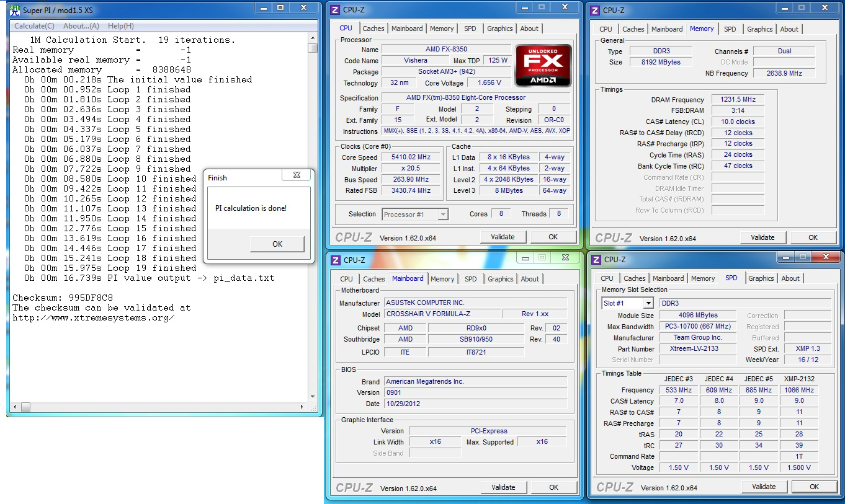Click OK in the CPU-Z SPD slot window
This screenshot has height=504, width=845.
point(814,487)
